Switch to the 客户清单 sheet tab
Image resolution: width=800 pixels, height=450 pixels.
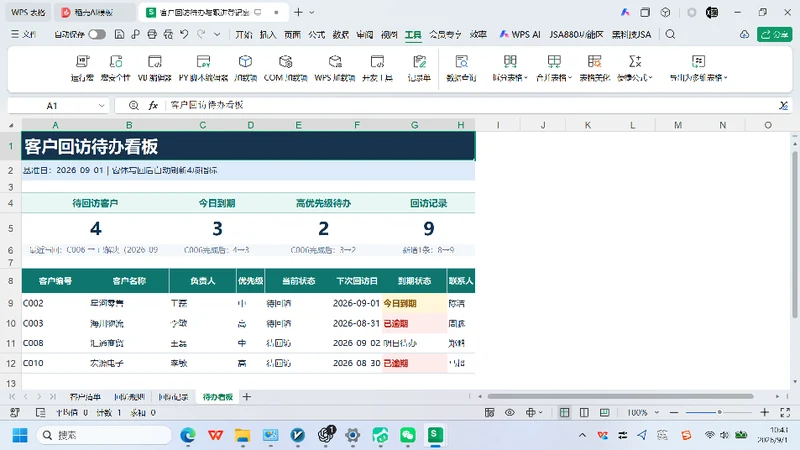point(85,396)
